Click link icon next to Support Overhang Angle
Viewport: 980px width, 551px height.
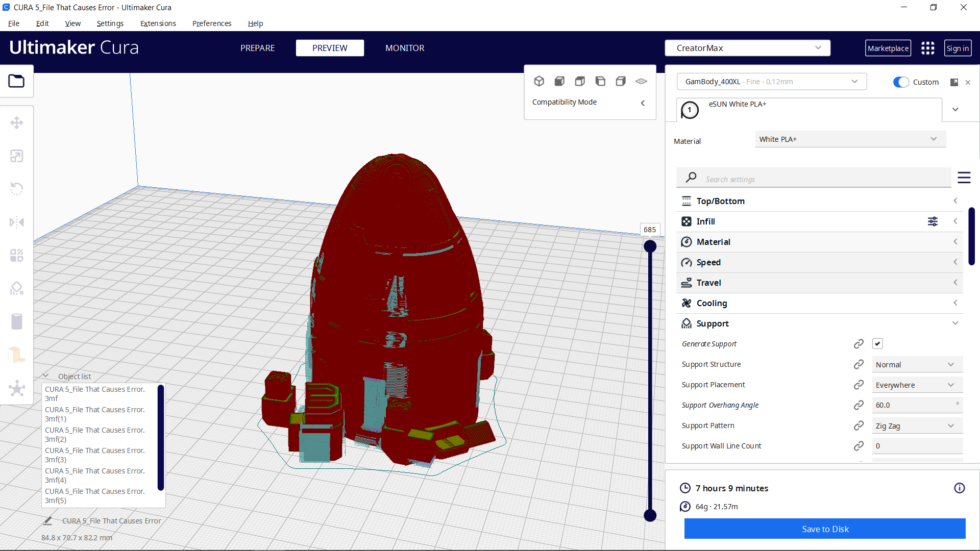859,405
